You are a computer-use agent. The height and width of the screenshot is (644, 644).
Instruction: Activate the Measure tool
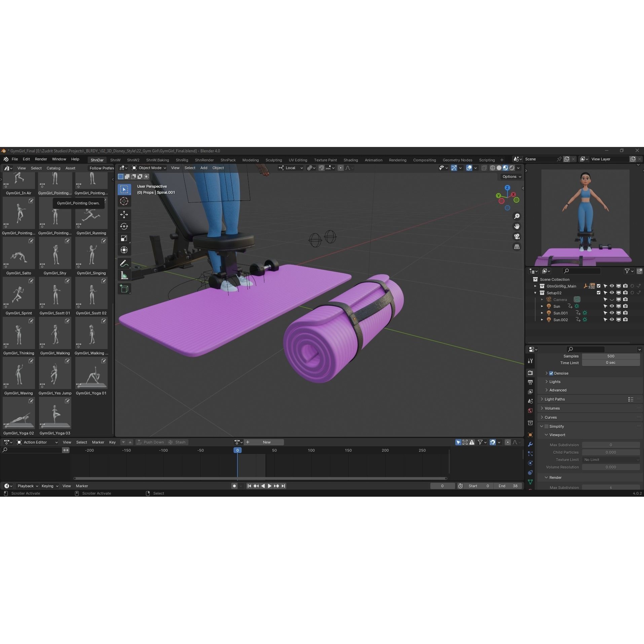coord(124,275)
